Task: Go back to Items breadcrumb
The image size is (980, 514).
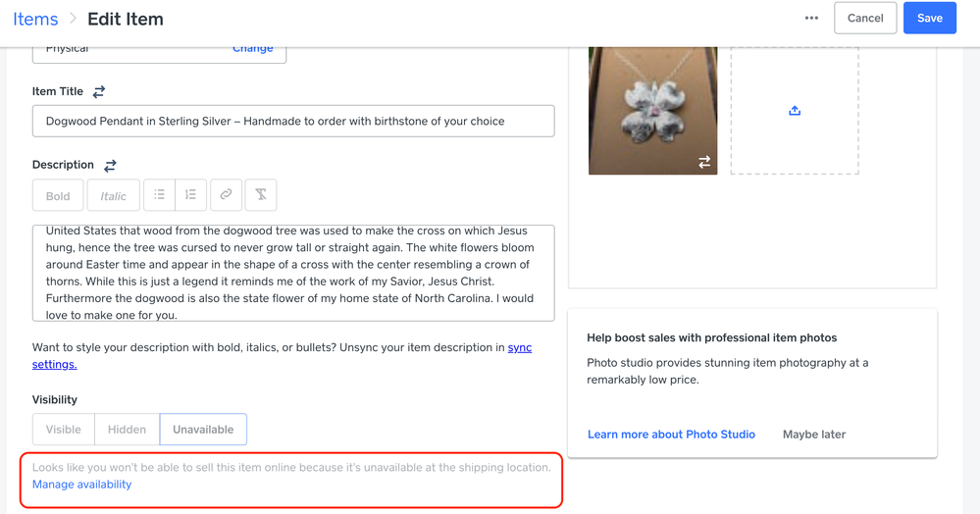Action: 35,19
